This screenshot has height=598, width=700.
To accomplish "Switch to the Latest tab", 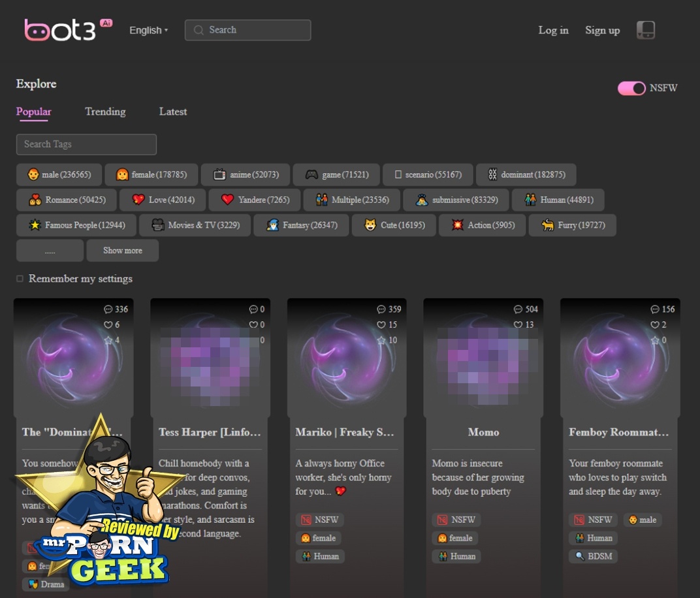I will click(x=173, y=112).
